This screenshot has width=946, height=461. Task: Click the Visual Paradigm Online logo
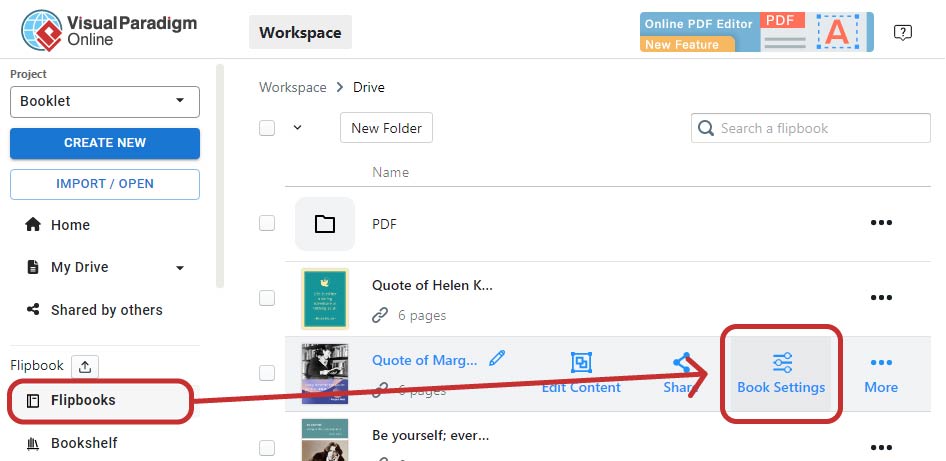109,31
